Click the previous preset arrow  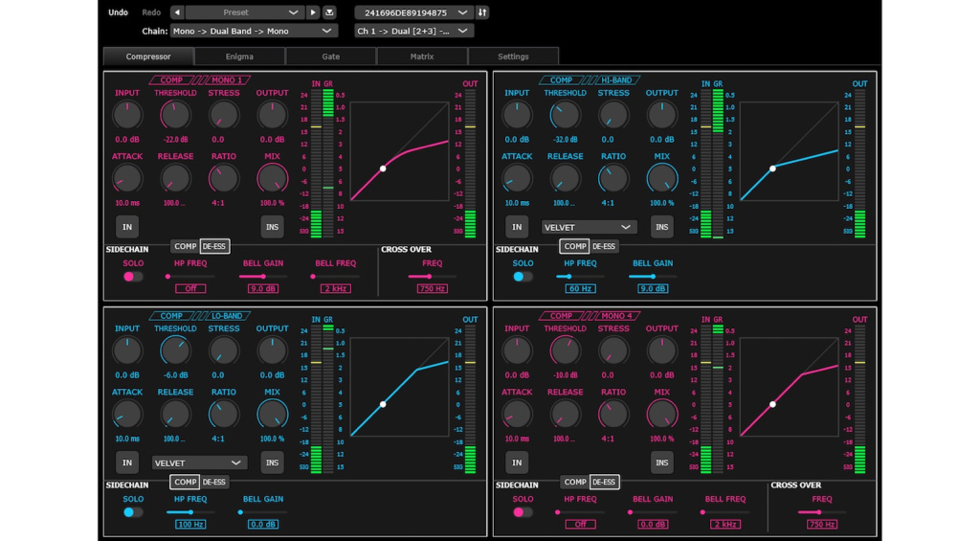point(177,12)
